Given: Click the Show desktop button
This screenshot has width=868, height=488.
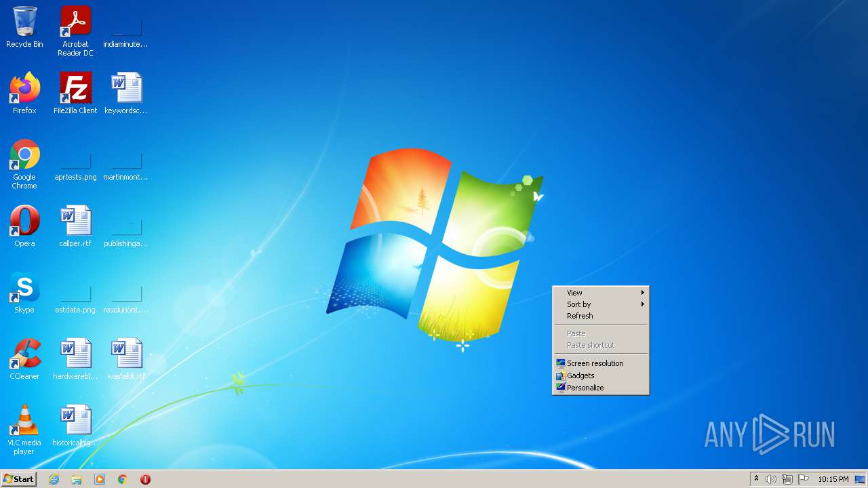Looking at the screenshot, I should pos(860,479).
